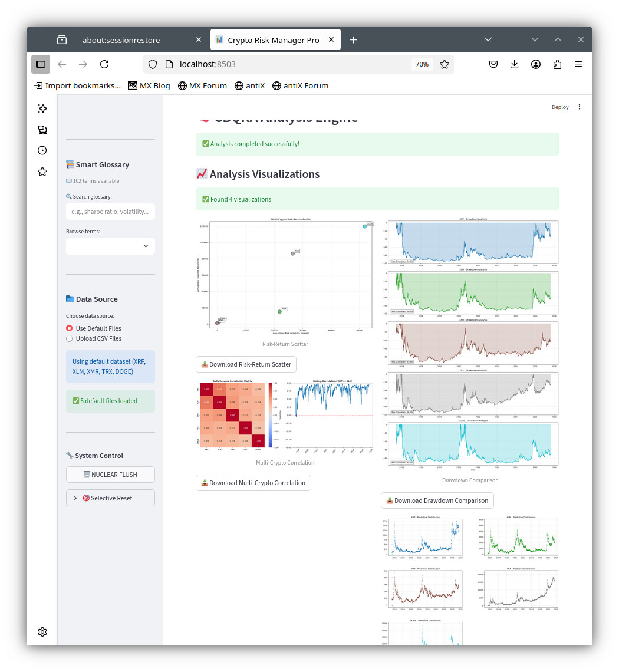Open the Drawdown Comparison chart image
The height and width of the screenshot is (672, 619).
point(470,344)
